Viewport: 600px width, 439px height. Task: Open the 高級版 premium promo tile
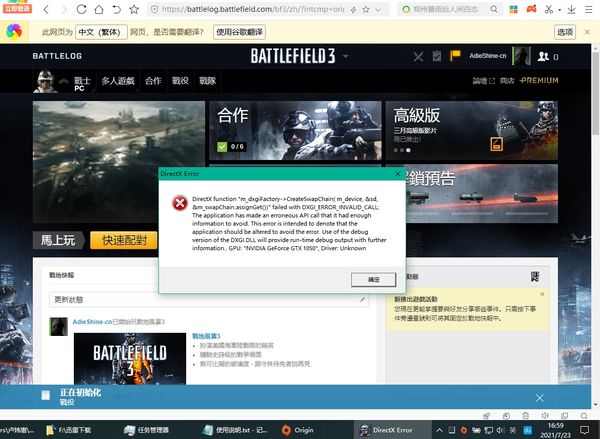click(471, 131)
